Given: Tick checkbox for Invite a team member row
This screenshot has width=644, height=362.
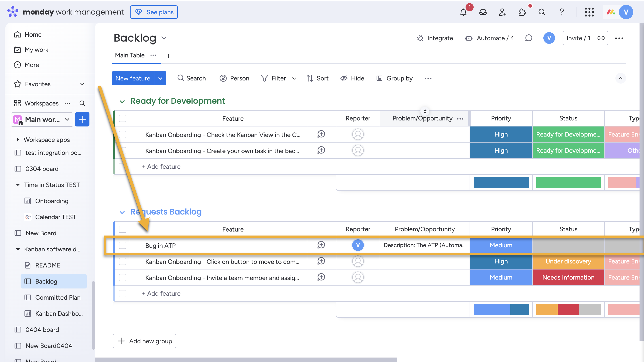Looking at the screenshot, I should pyautogui.click(x=123, y=278).
